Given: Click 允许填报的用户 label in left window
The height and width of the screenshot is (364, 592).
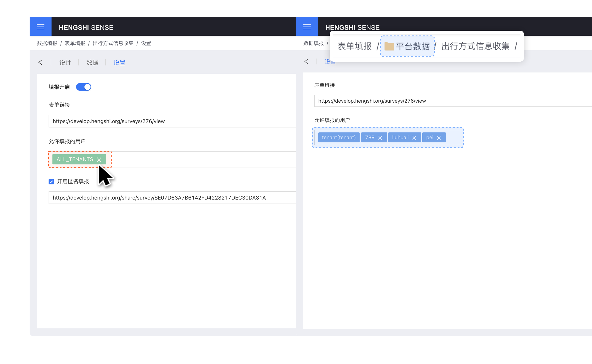Looking at the screenshot, I should point(67,141).
